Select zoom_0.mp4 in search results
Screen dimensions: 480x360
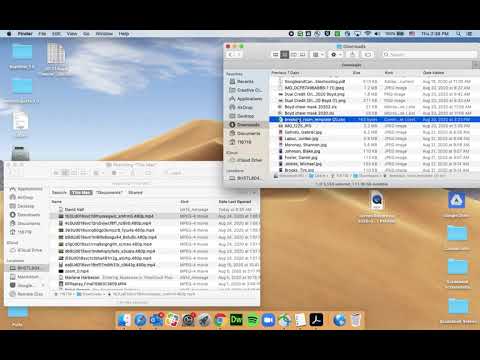pyautogui.click(x=155, y=271)
